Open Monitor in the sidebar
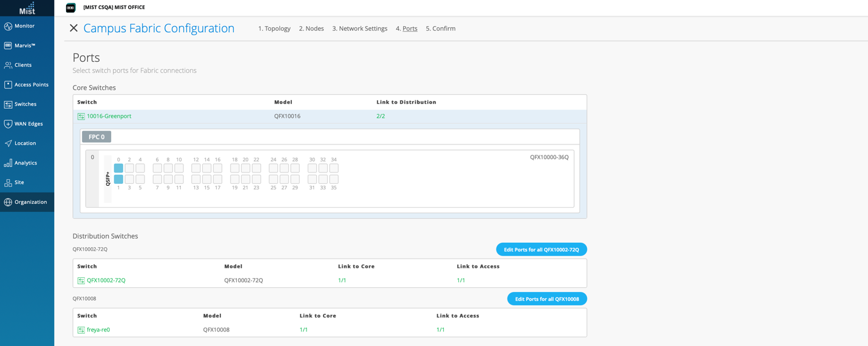This screenshot has width=868, height=346. point(24,26)
